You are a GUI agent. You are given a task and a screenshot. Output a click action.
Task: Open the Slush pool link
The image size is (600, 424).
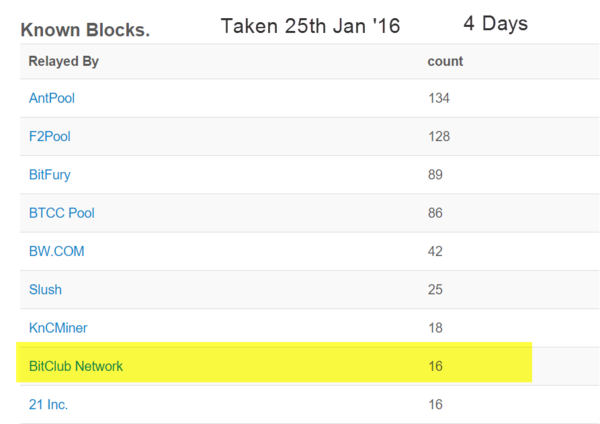pyautogui.click(x=45, y=290)
